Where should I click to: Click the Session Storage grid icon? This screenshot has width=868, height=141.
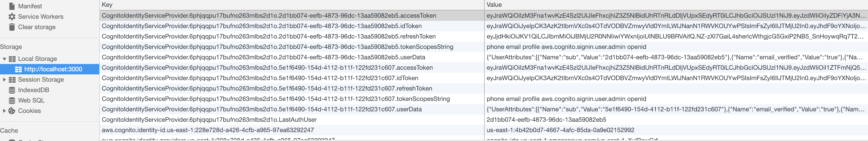(12, 80)
